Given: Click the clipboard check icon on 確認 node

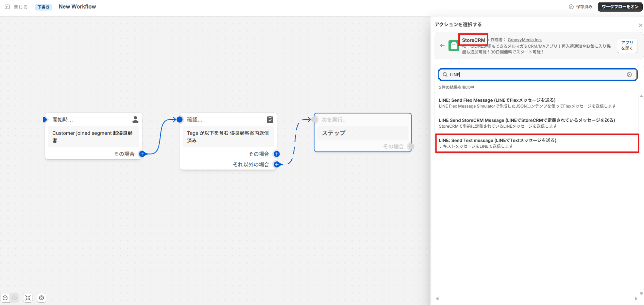Looking at the screenshot, I should click(270, 119).
